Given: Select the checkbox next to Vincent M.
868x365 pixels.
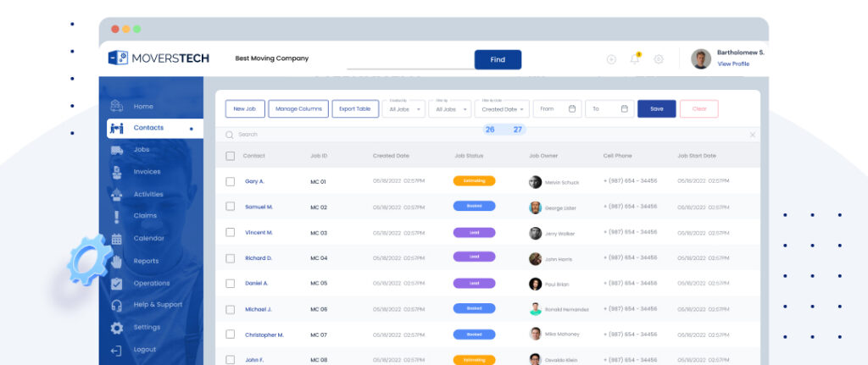Looking at the screenshot, I should point(230,232).
